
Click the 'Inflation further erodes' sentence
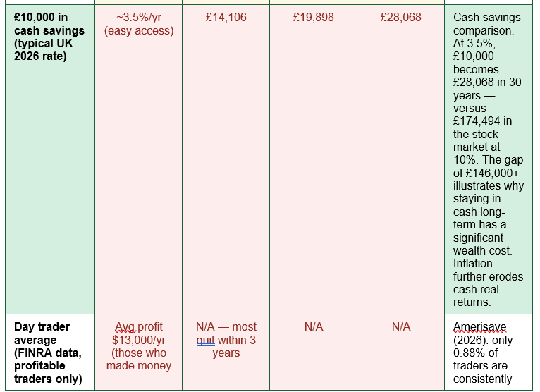tap(488, 270)
